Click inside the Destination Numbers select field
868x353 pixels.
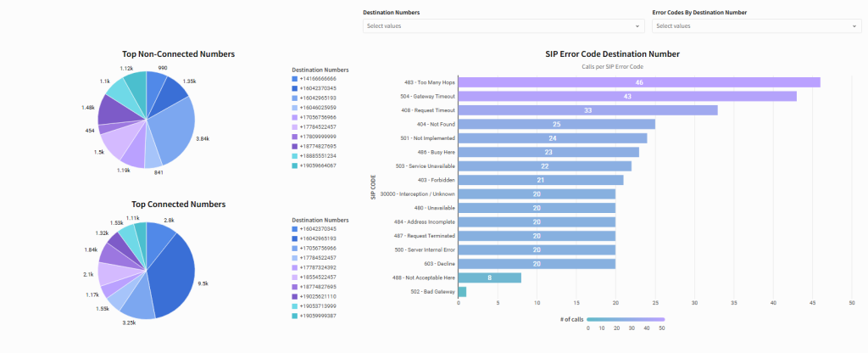[492, 26]
